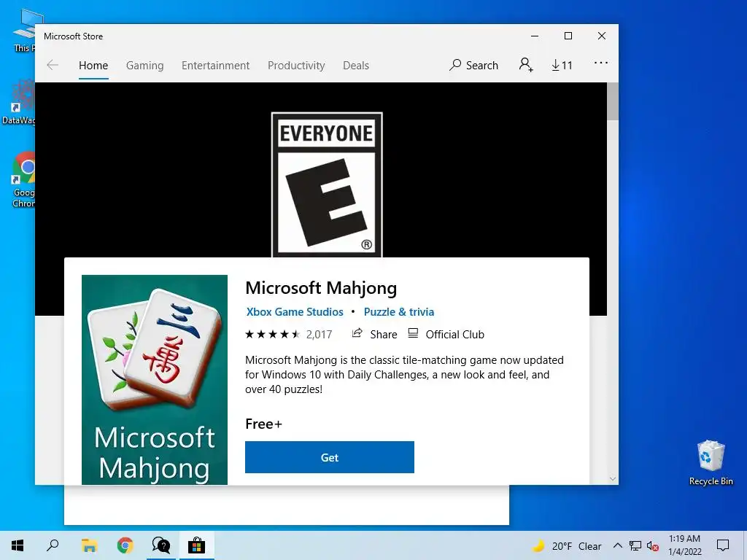This screenshot has height=560, width=747.
Task: Select the This PC desktop icon
Action: pyautogui.click(x=25, y=29)
